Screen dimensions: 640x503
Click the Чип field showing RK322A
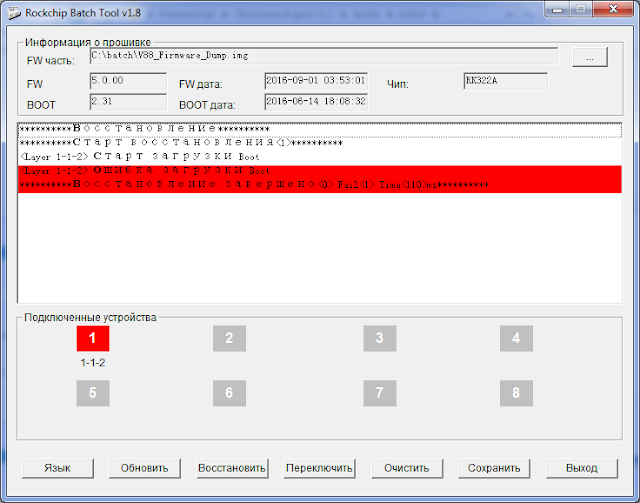coord(506,81)
